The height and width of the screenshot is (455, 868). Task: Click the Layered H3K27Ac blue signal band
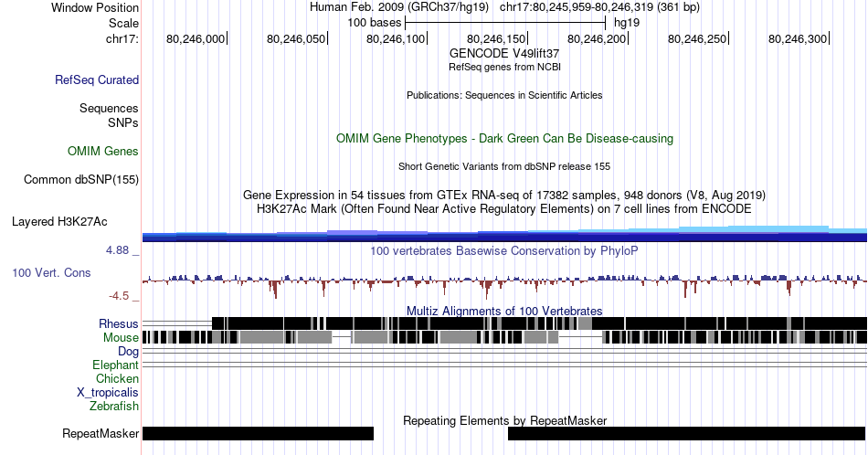click(x=504, y=234)
